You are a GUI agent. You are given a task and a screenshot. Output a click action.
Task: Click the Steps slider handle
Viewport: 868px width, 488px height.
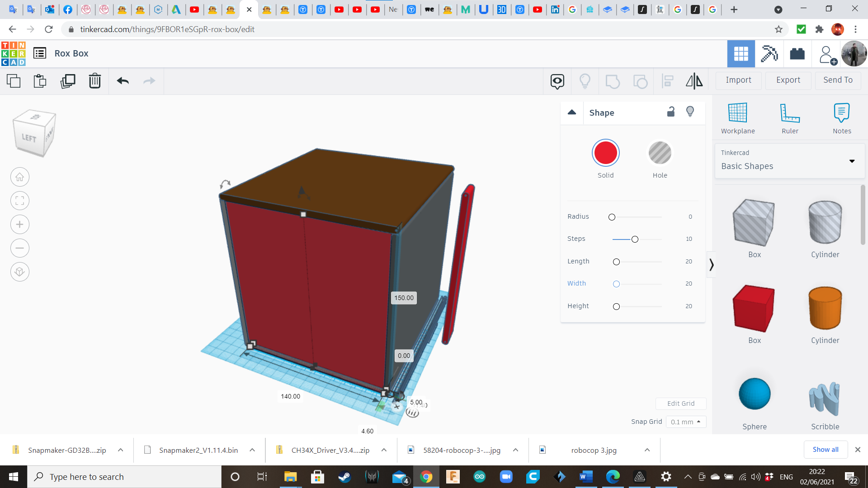pos(635,239)
